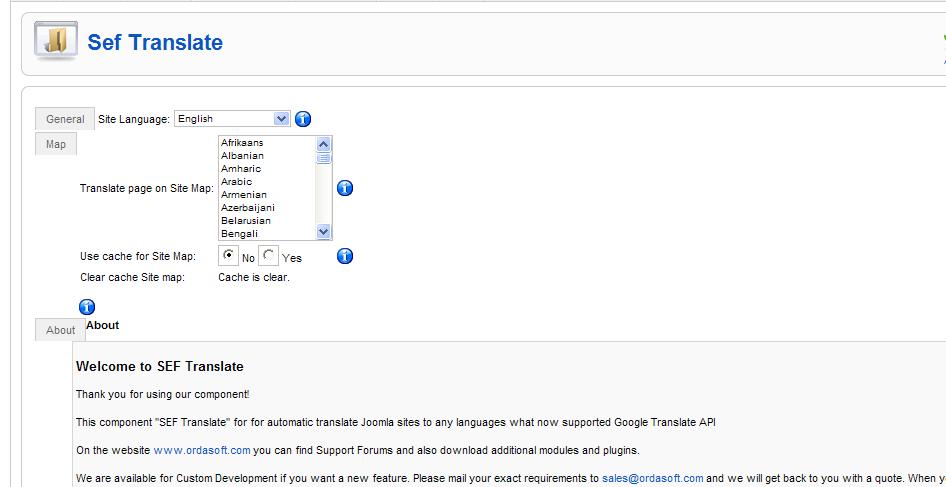Select No for Use cache for Site Map

click(x=229, y=255)
